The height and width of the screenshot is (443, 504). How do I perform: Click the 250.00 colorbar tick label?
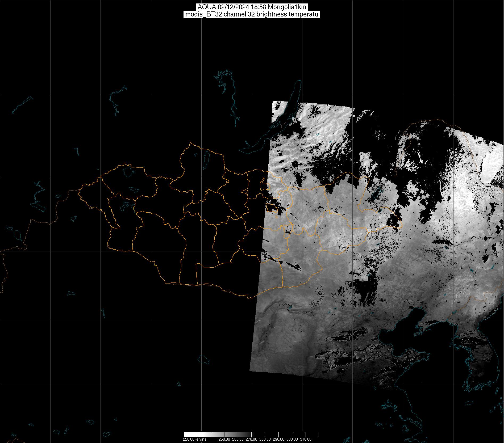(224, 439)
